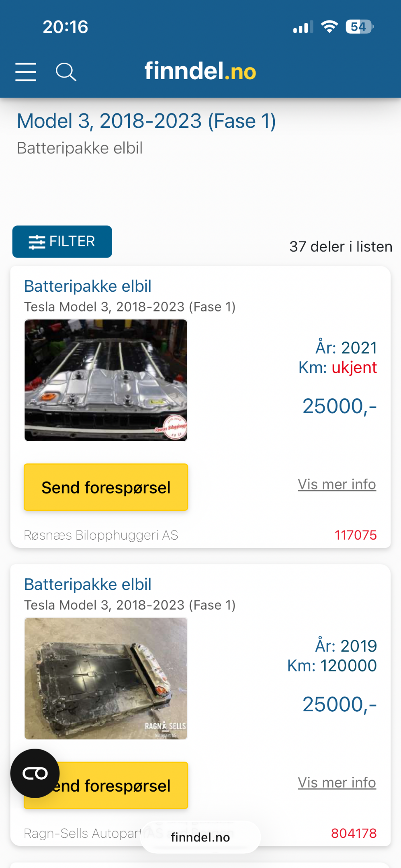Screen dimensions: 401x868
Task: Vis mer info for Ragn-Sells listing
Action: point(337,782)
